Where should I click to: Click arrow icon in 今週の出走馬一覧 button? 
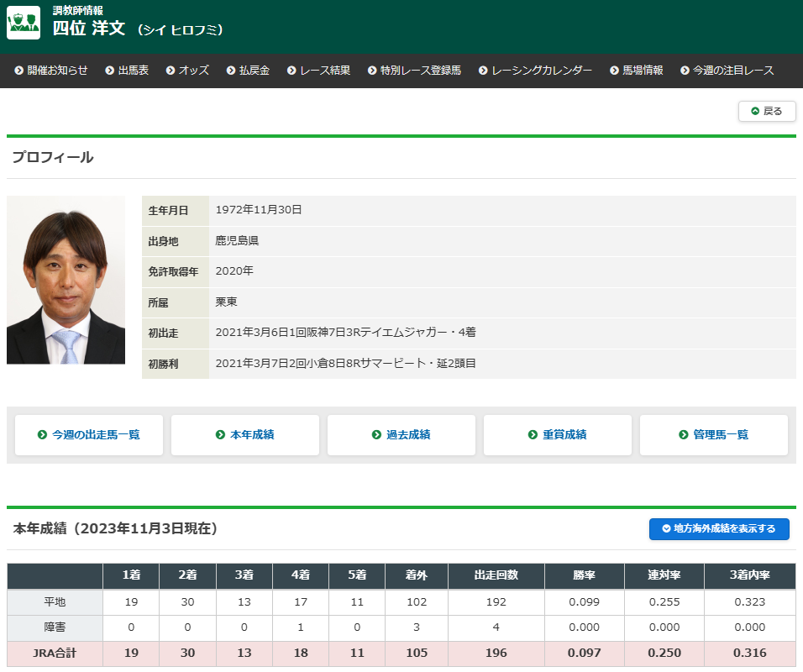[x=42, y=435]
